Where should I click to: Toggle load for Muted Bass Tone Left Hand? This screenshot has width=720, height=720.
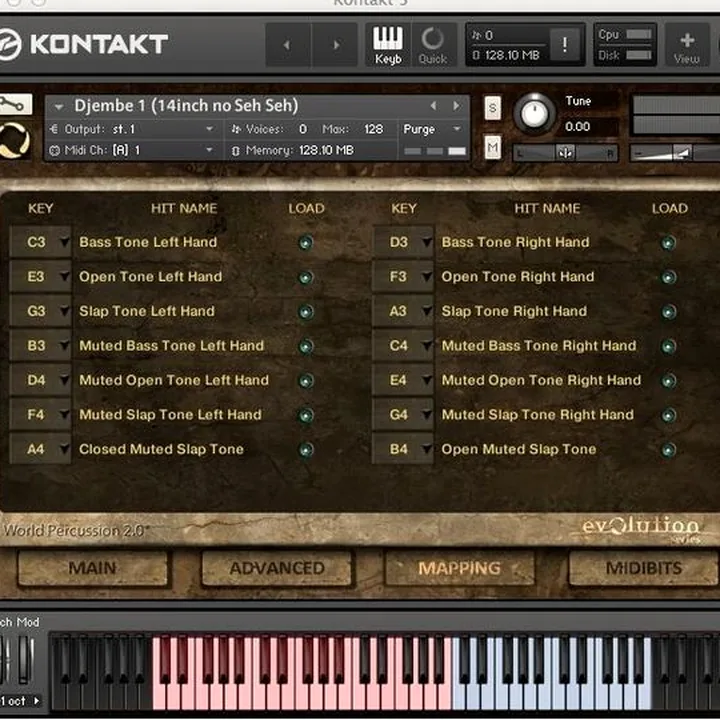[x=306, y=346]
